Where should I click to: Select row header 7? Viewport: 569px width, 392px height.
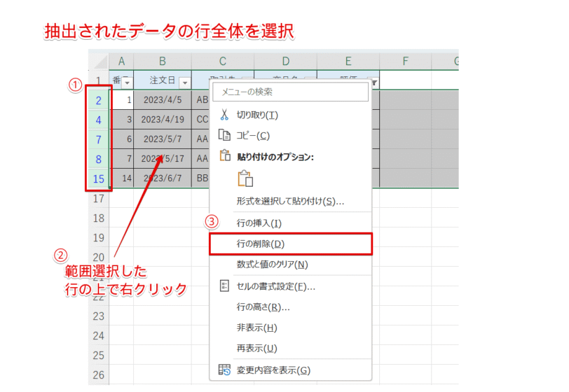click(98, 139)
